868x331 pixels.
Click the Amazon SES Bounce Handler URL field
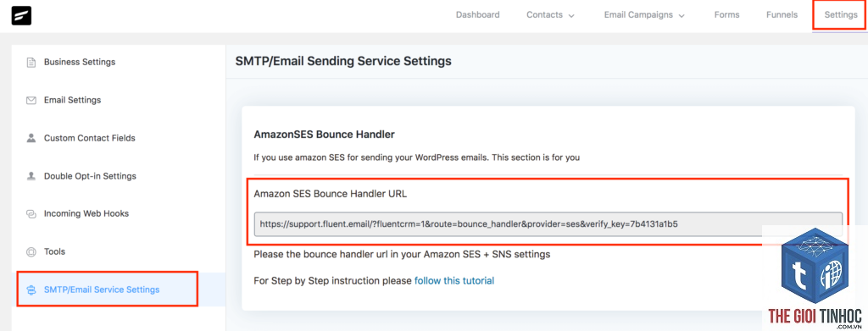[x=548, y=224]
